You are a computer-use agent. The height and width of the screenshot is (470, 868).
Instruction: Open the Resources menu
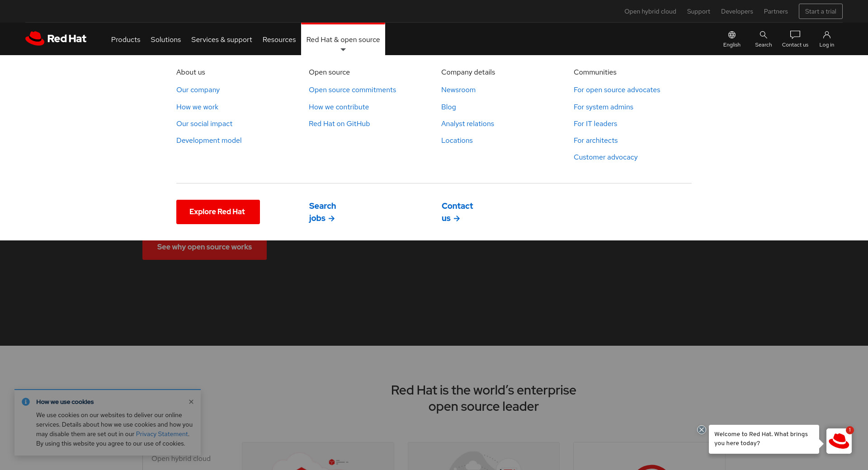click(x=279, y=40)
